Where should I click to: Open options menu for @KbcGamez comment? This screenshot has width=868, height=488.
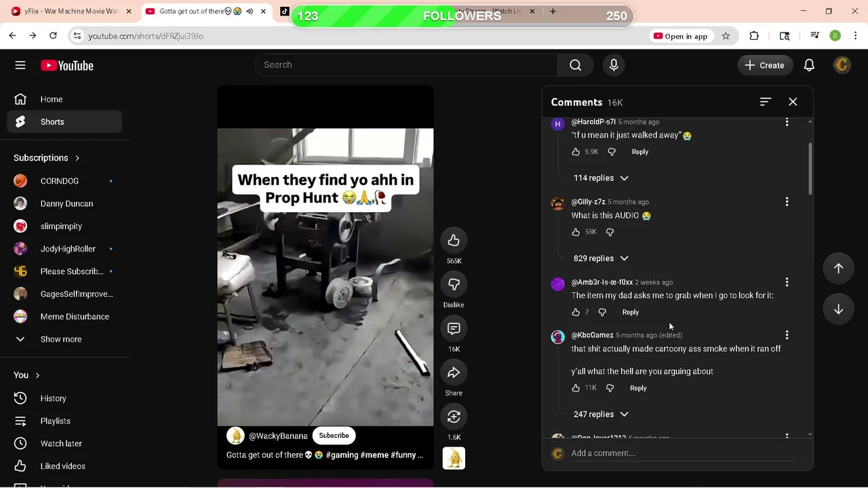point(787,335)
